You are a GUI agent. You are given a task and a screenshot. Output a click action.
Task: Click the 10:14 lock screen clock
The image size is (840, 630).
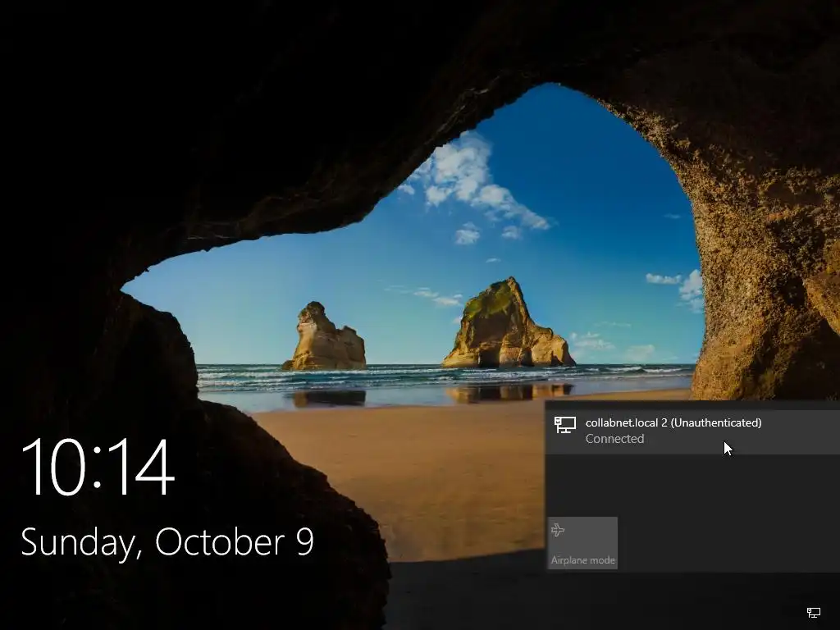coord(98,467)
